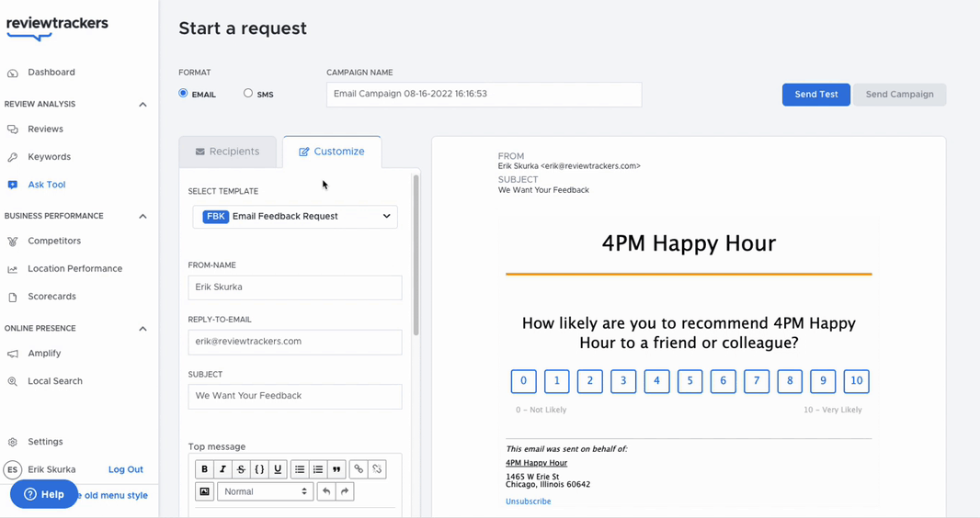Screen dimensions: 980x518
Task: Click the Local Search icon in sidebar
Action: [13, 381]
